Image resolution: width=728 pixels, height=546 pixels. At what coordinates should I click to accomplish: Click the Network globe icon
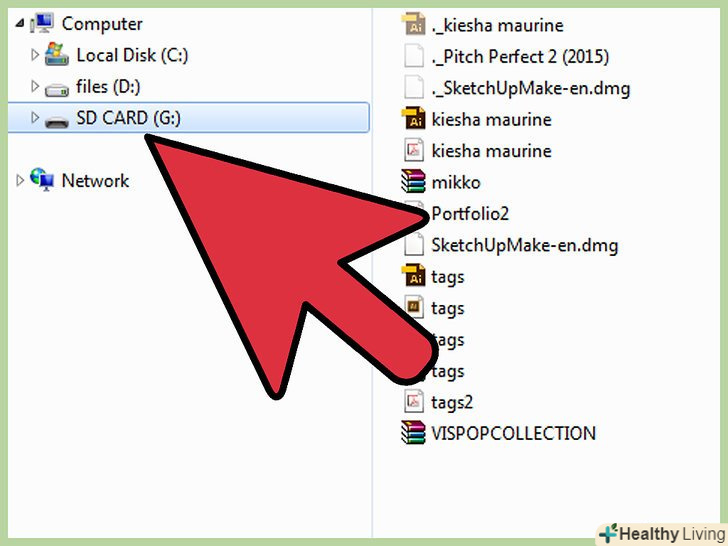(x=42, y=180)
